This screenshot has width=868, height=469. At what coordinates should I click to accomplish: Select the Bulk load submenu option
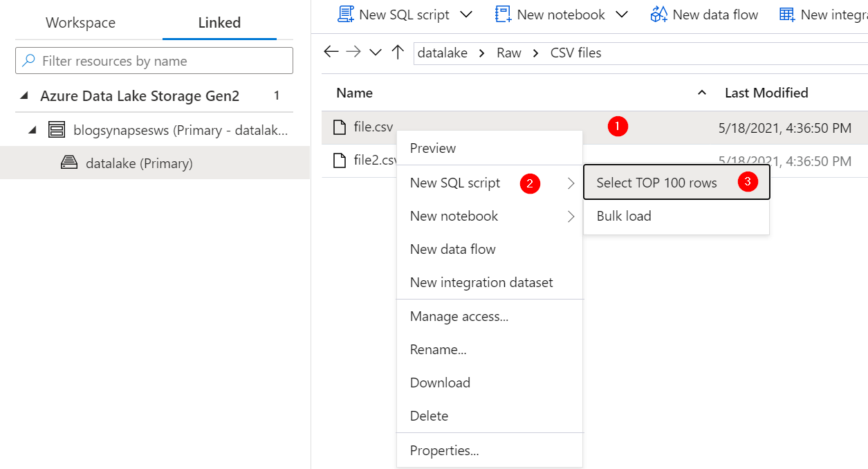pos(676,216)
